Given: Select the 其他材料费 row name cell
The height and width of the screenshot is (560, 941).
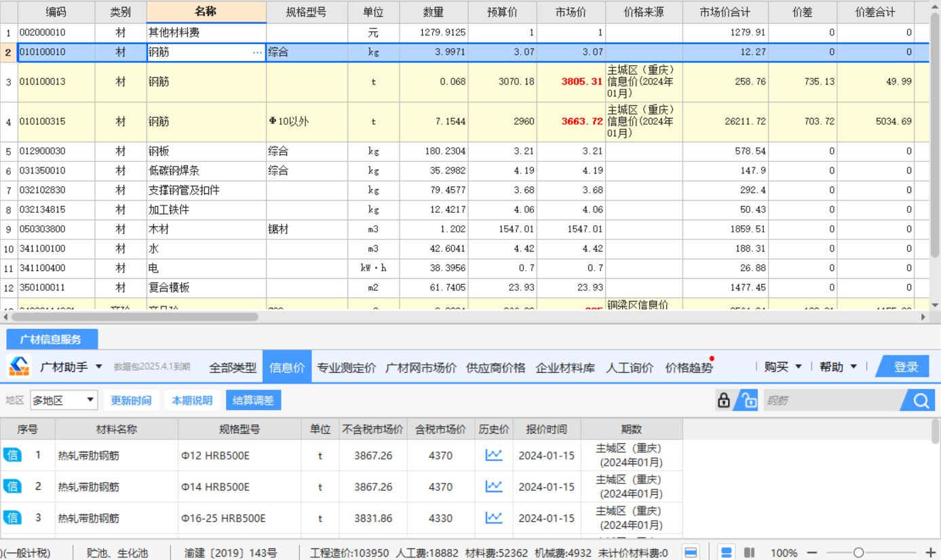Looking at the screenshot, I should 206,33.
